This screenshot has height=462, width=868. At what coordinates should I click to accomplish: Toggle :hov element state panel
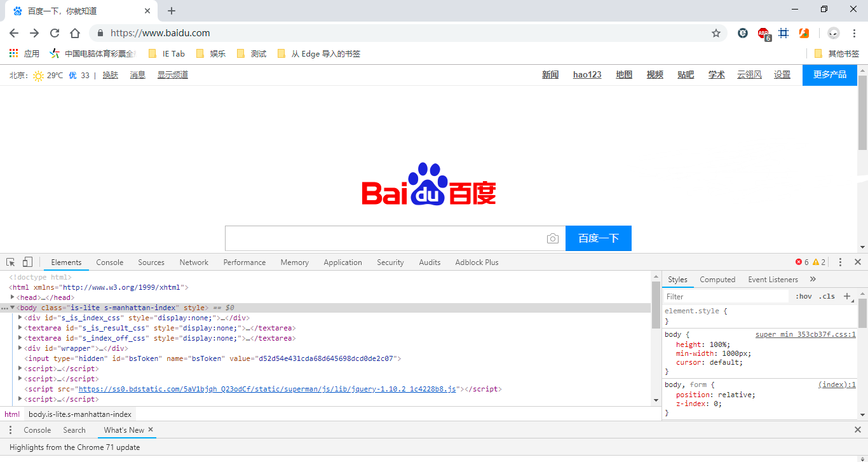pos(804,296)
